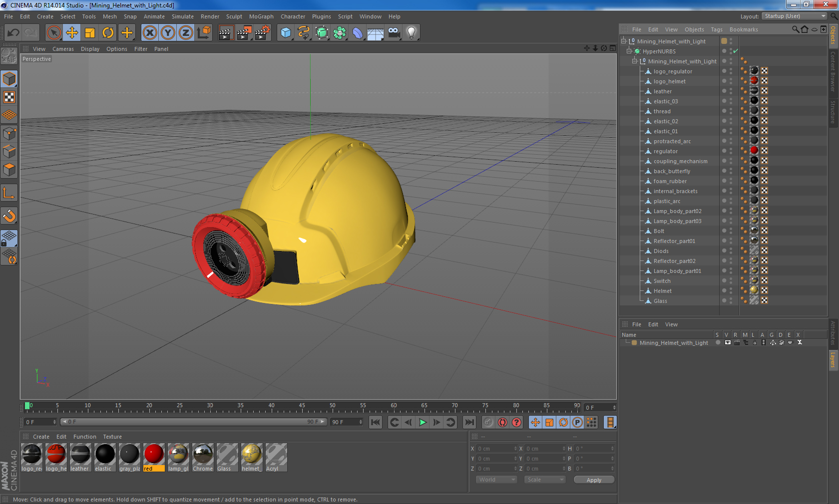Switch the coordinate system icon
The height and width of the screenshot is (504, 839).
[x=204, y=33]
